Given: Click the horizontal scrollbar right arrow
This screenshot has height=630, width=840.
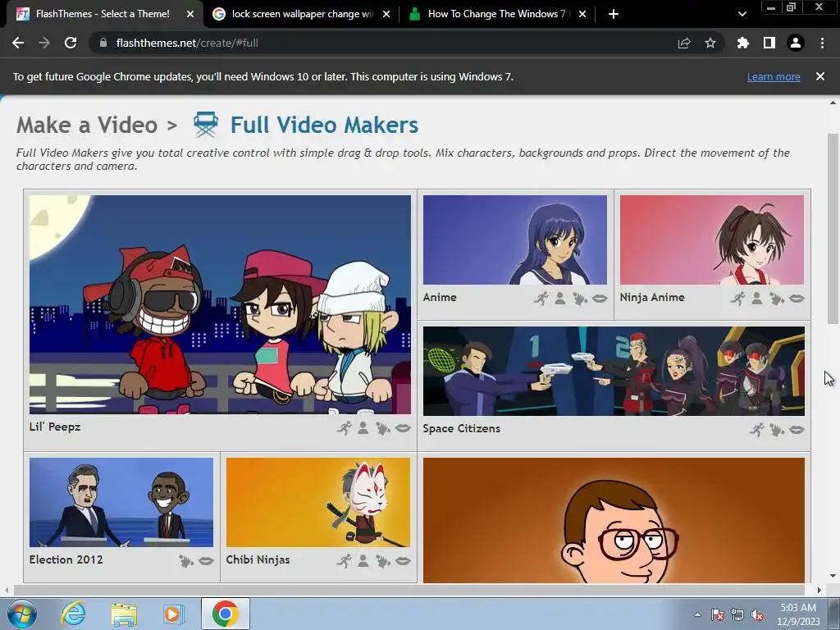Looking at the screenshot, I should tap(819, 591).
